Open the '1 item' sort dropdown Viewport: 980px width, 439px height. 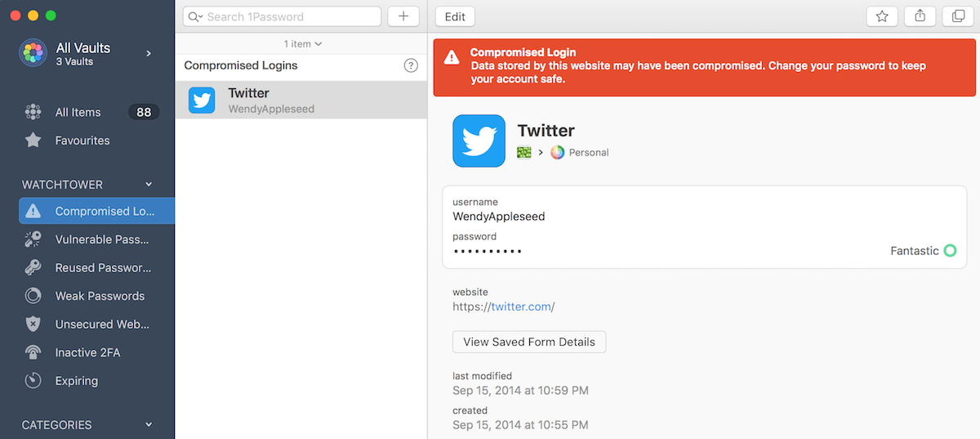[x=302, y=43]
